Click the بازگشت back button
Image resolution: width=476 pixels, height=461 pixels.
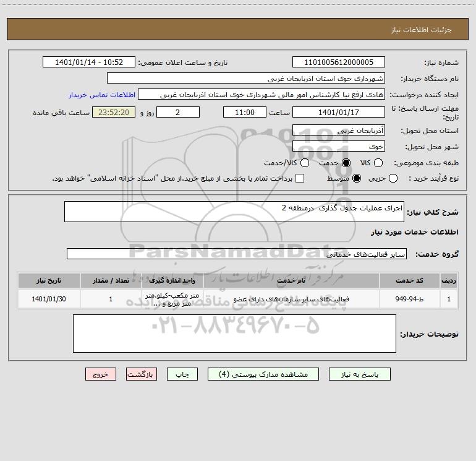[142, 374]
